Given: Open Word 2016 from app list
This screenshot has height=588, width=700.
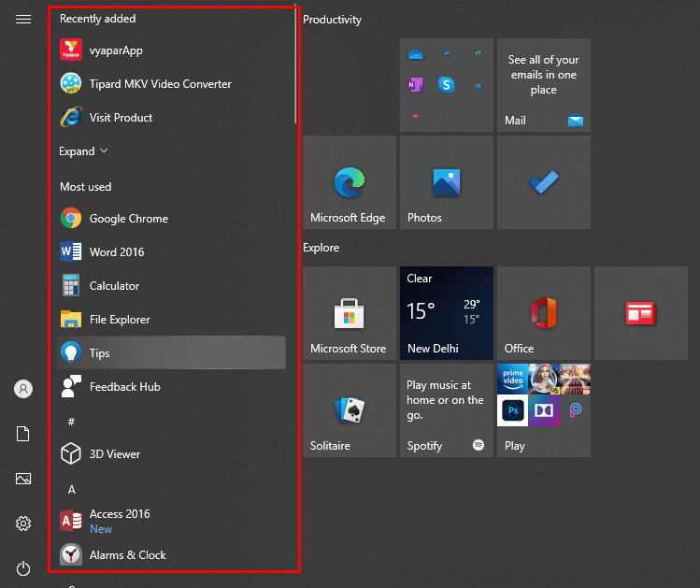Looking at the screenshot, I should tap(171, 251).
